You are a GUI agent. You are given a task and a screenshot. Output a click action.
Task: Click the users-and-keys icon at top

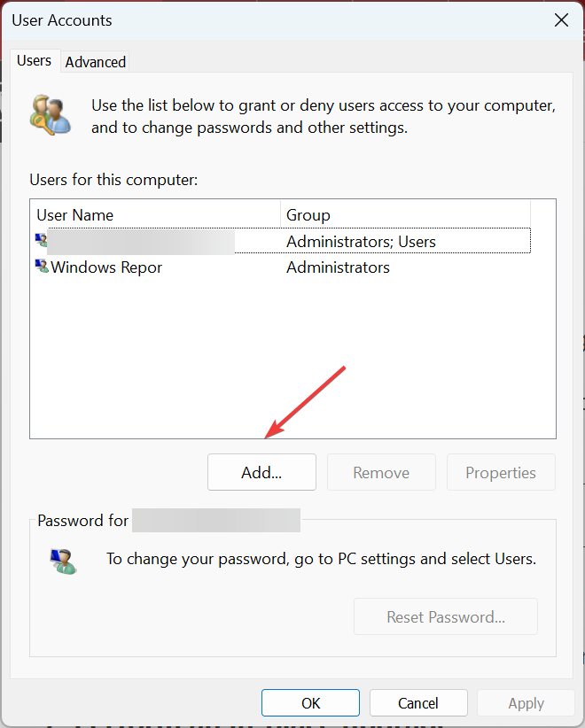[50, 113]
